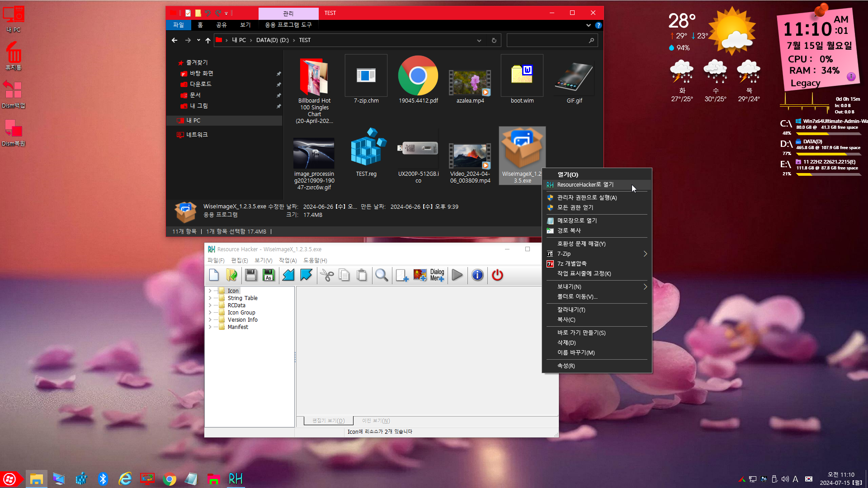868x488 pixels.
Task: Click DATA(D) (D:) in the address breadcrumb
Action: 272,40
